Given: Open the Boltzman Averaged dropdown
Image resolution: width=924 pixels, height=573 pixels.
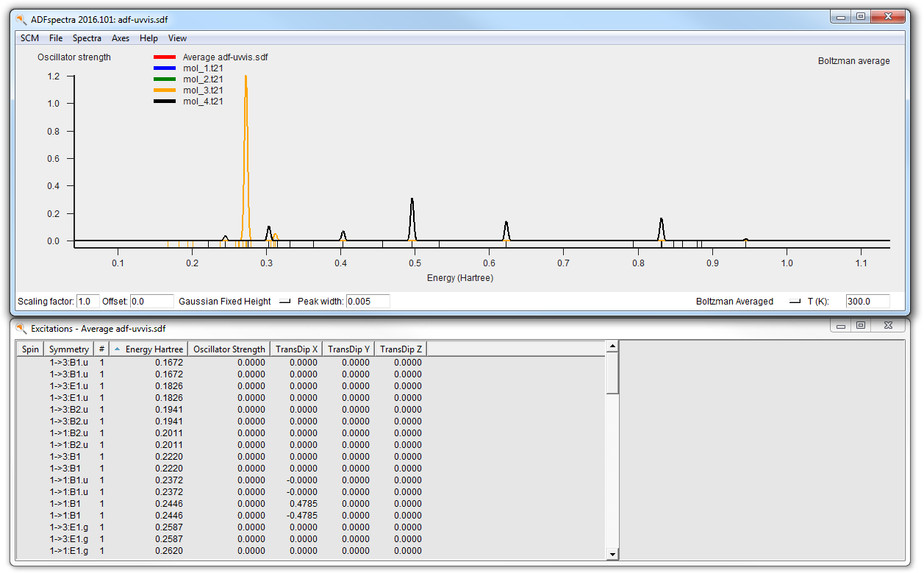Looking at the screenshot, I should [x=794, y=302].
